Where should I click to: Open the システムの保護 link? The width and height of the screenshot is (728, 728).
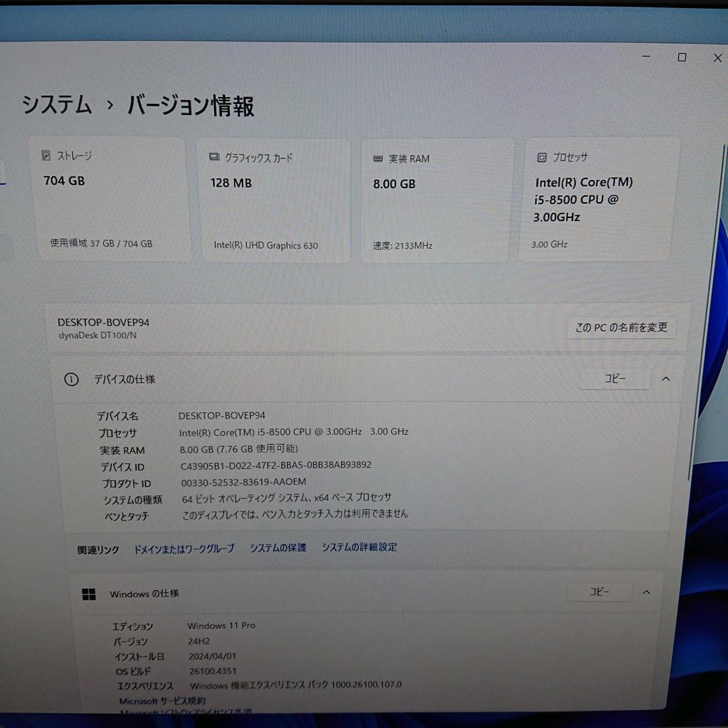[277, 548]
